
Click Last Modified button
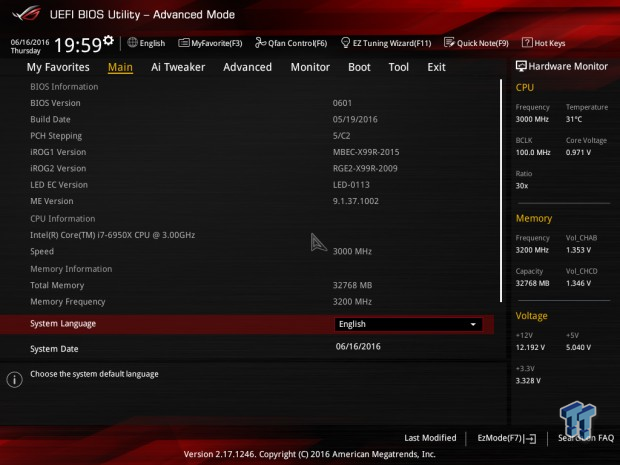tap(430, 438)
